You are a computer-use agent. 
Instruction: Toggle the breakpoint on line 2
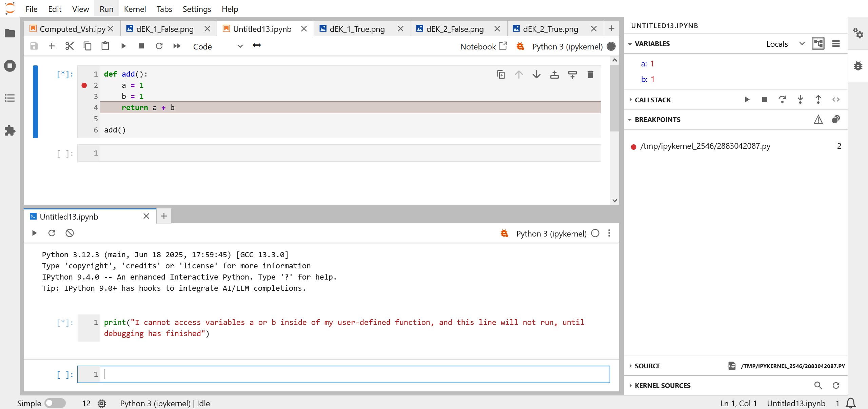[x=84, y=85]
